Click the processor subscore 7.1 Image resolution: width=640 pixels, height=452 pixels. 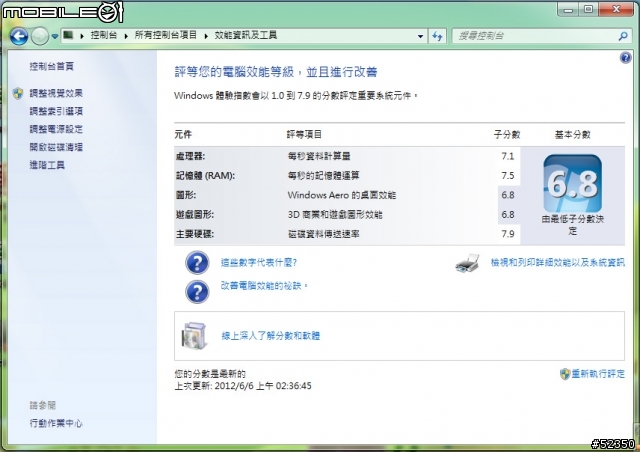(508, 156)
